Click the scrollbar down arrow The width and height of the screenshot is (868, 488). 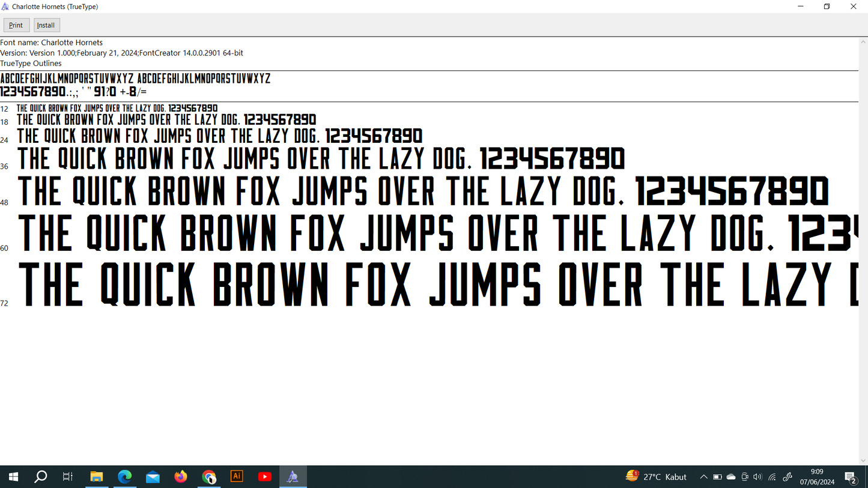point(863,460)
